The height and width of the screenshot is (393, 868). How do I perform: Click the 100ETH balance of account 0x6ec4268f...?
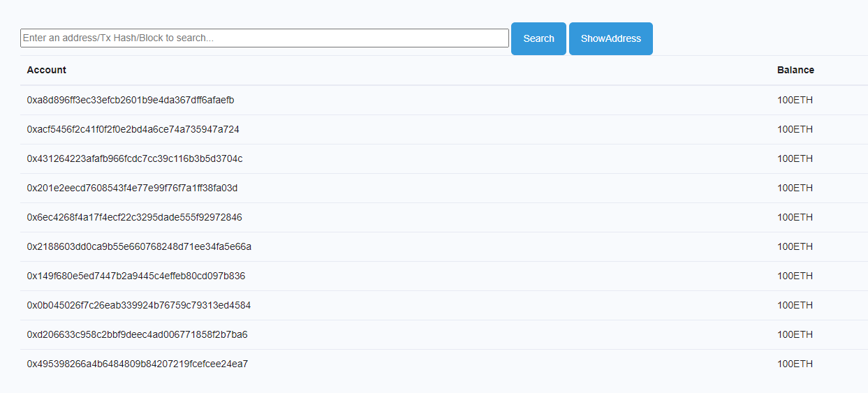(795, 217)
